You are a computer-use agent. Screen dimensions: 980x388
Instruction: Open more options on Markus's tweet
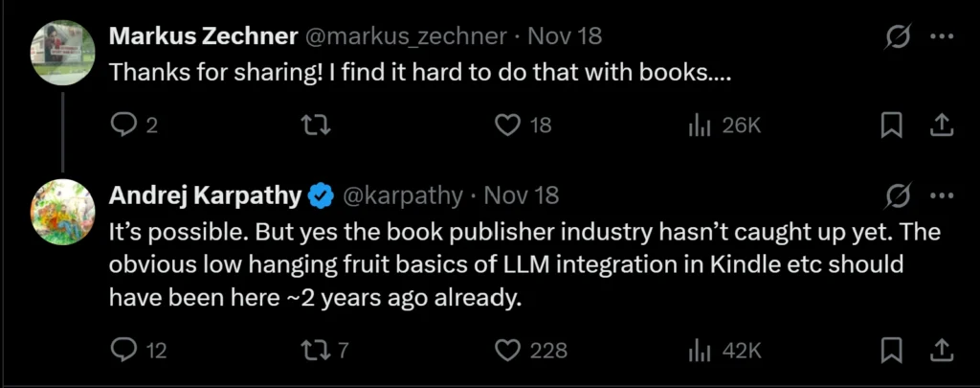click(x=943, y=37)
